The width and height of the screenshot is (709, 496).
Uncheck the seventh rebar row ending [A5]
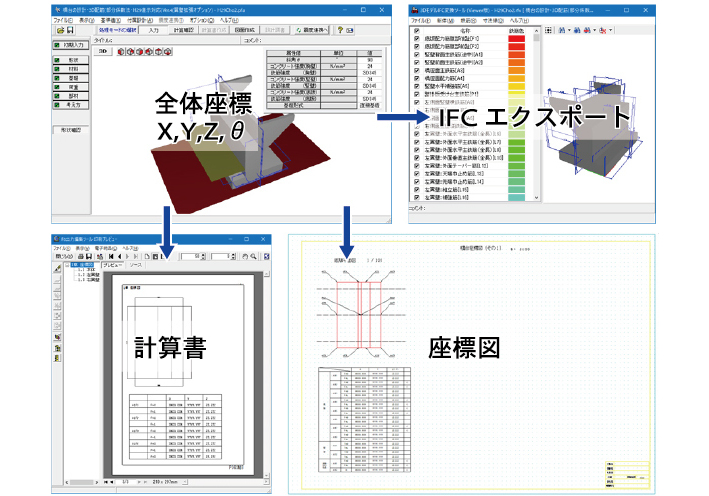click(416, 86)
